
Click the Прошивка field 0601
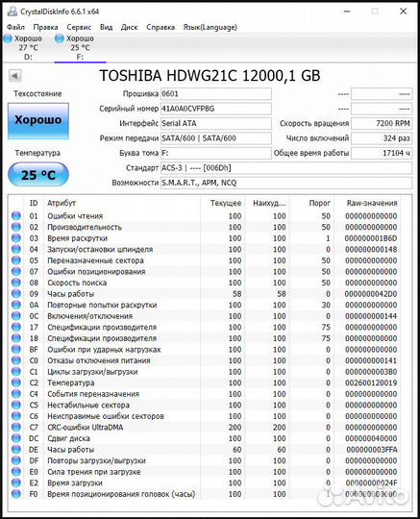pyautogui.click(x=216, y=93)
